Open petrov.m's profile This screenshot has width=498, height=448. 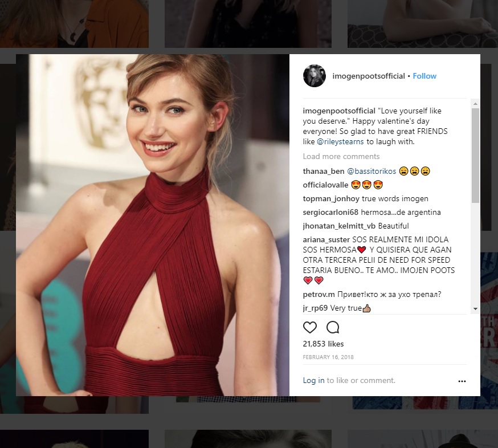[319, 294]
